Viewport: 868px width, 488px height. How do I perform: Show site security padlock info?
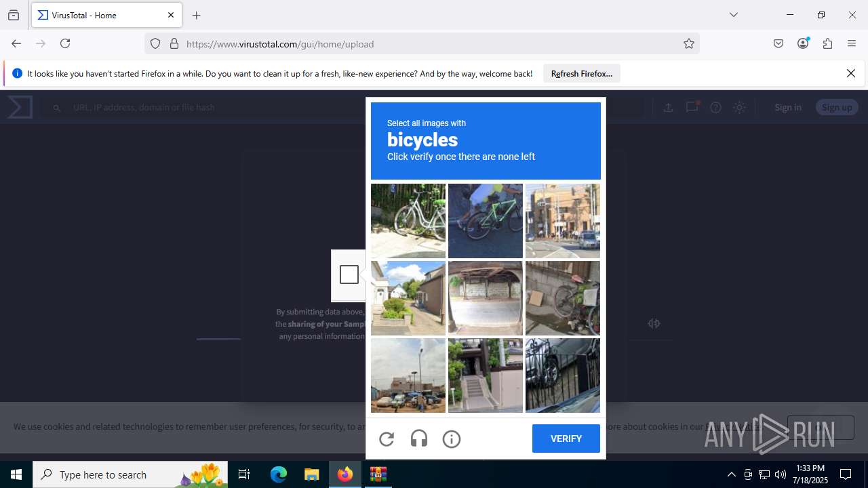click(x=174, y=43)
